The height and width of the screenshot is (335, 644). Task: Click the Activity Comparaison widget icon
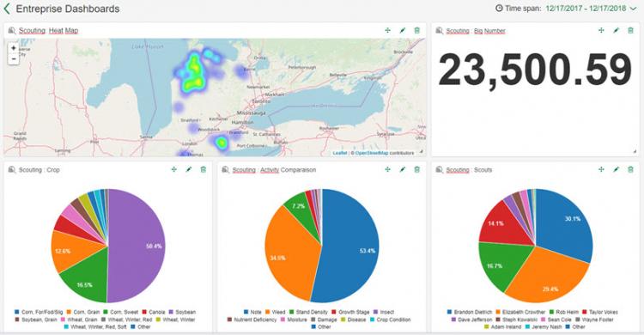click(x=226, y=169)
